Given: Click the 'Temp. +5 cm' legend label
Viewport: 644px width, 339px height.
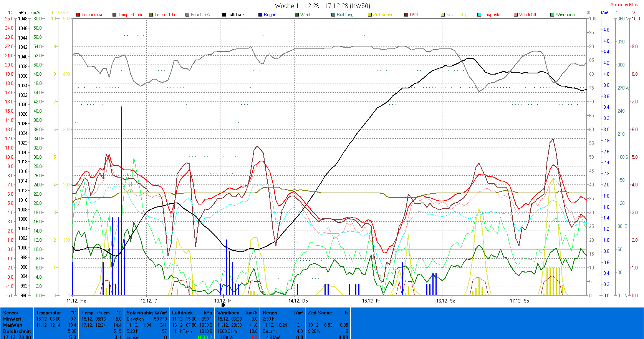Looking at the screenshot, I should pyautogui.click(x=130, y=15).
